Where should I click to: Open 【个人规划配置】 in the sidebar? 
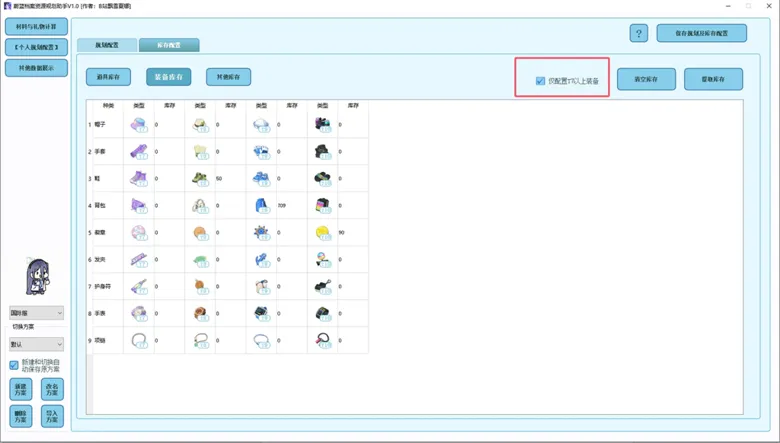[x=36, y=47]
